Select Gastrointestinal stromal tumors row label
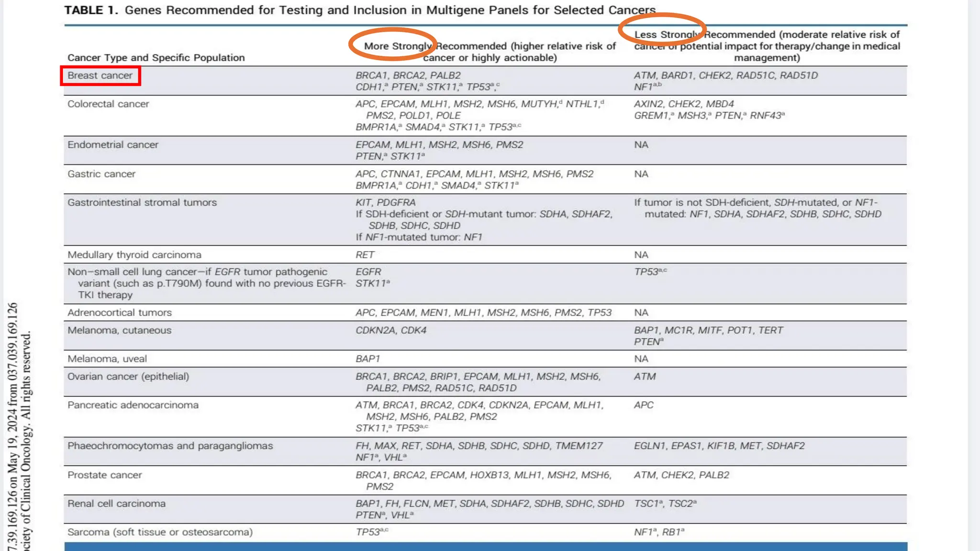The width and height of the screenshot is (980, 551). [x=142, y=203]
